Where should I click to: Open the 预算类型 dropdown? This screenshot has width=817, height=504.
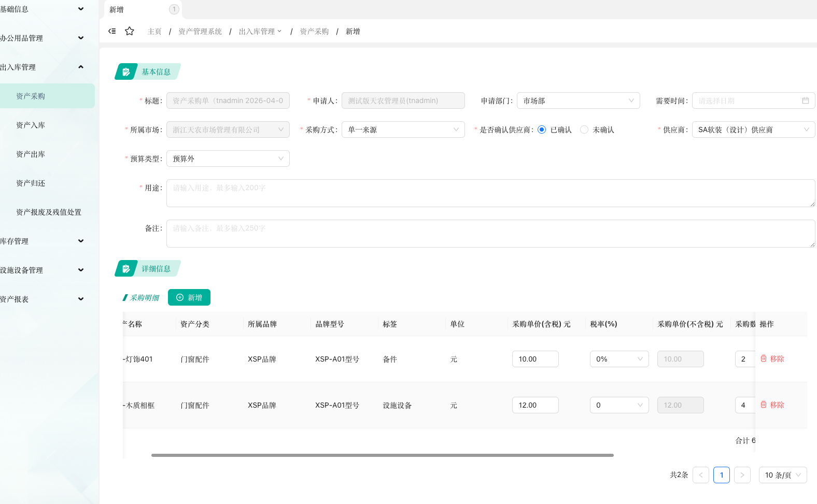click(x=228, y=159)
